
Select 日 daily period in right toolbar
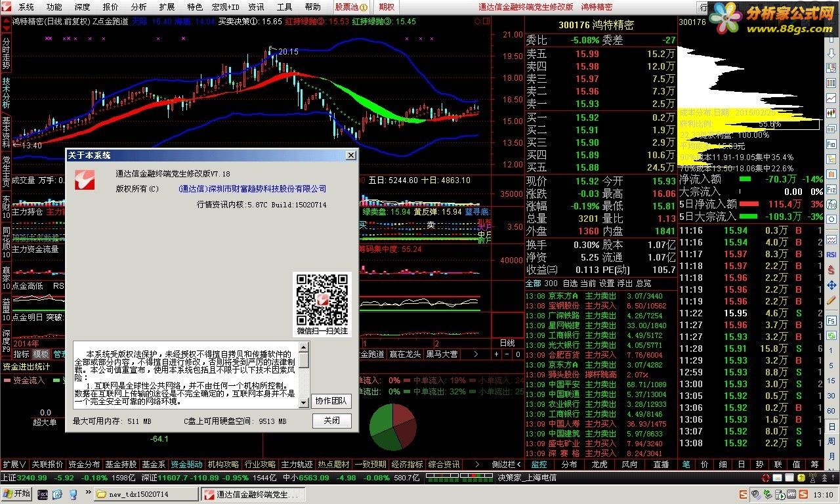831,427
